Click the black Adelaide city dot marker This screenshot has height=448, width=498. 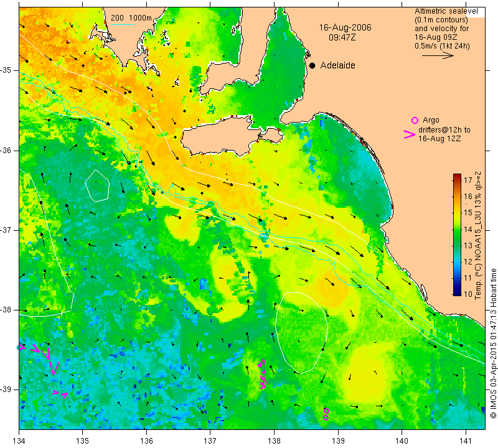click(x=312, y=65)
